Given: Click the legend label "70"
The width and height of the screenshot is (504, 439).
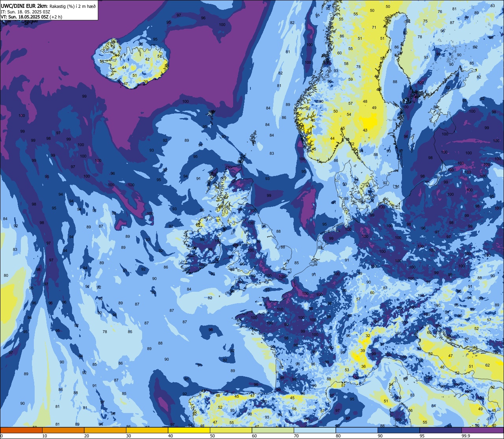Looking at the screenshot, I should [x=296, y=436].
